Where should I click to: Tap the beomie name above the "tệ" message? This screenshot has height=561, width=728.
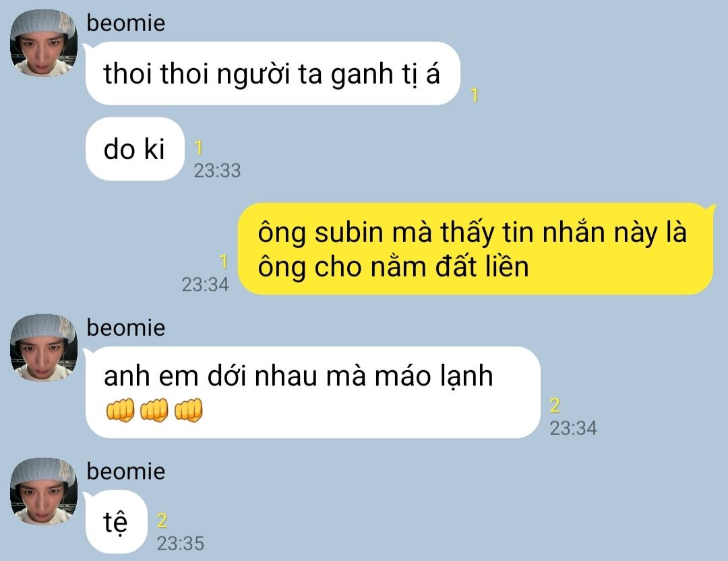click(x=126, y=471)
